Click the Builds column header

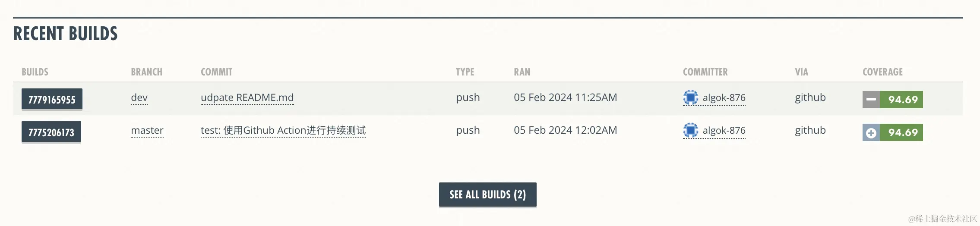pos(35,72)
